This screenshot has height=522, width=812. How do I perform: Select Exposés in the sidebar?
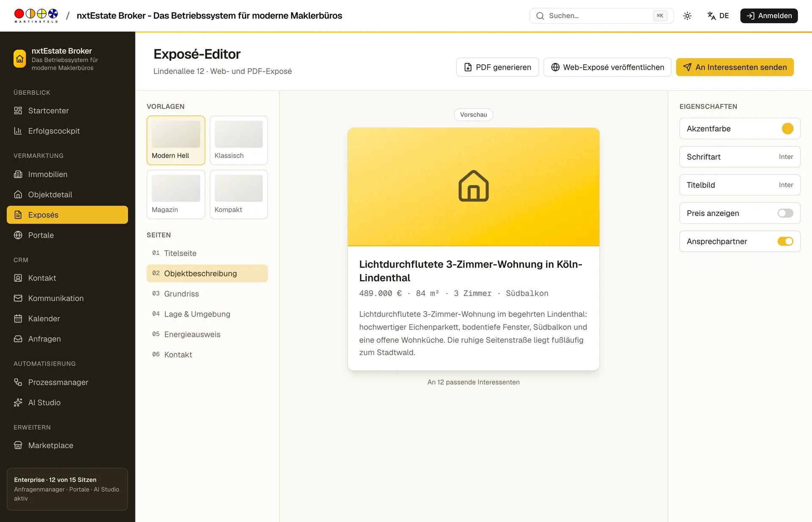point(67,215)
